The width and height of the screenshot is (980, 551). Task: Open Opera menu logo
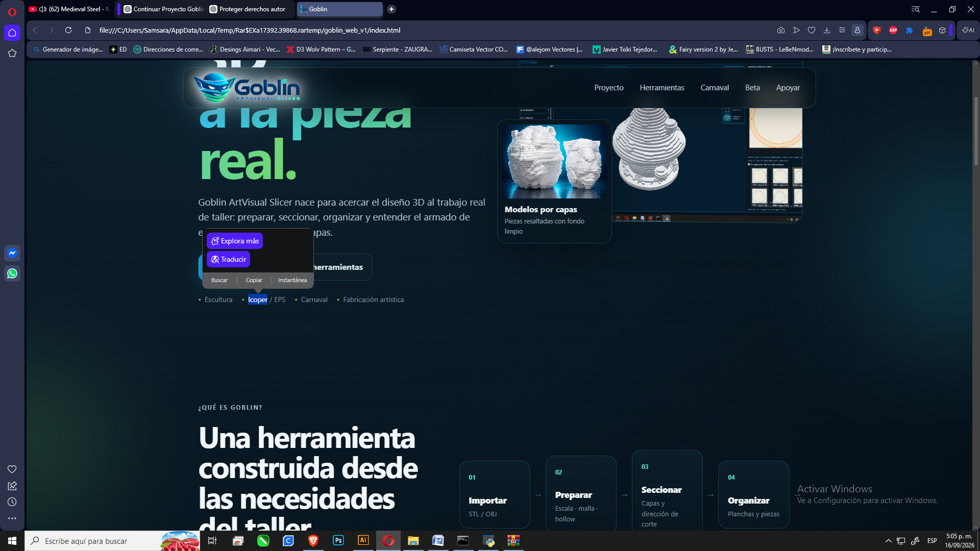pos(12,11)
